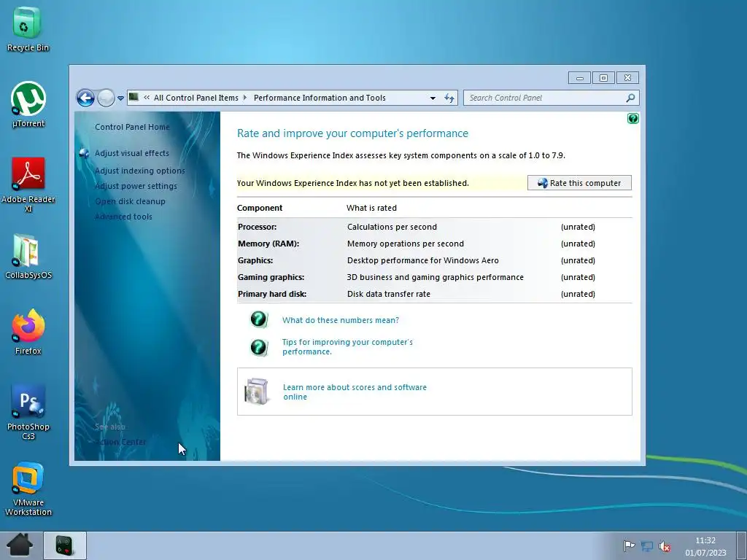Select the Primary hard disk row label

tap(272, 294)
